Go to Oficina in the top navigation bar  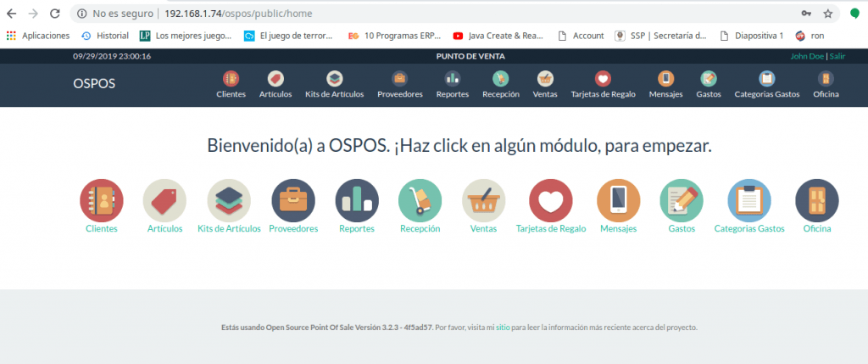coord(826,84)
